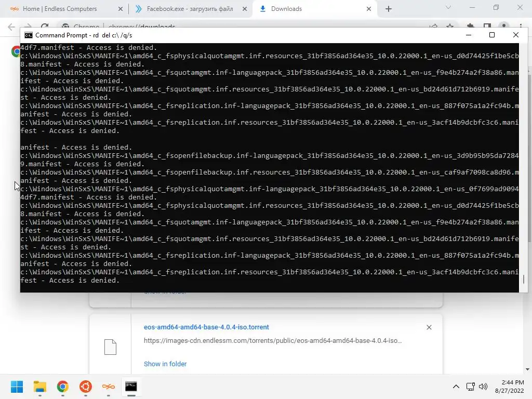Close the Chrome window

pyautogui.click(x=520, y=7)
